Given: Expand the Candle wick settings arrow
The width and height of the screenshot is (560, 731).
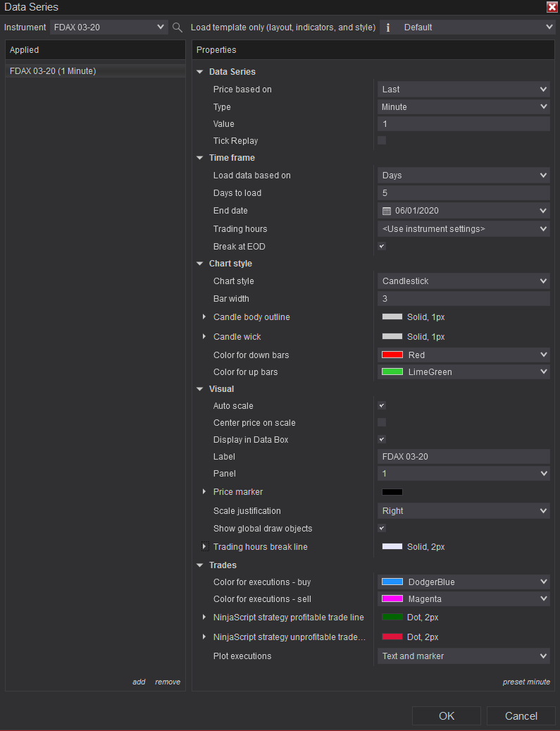Looking at the screenshot, I should (x=204, y=337).
